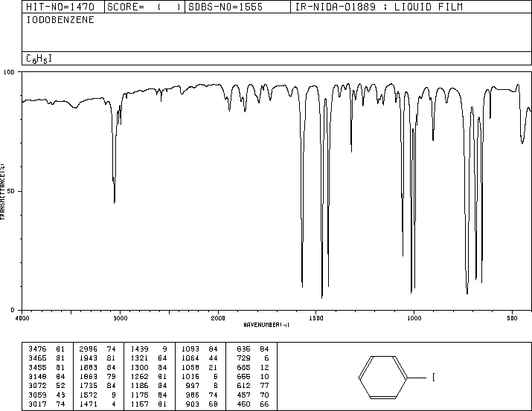Click the 729 peak entry
This screenshot has height=411, width=532.
point(243,358)
